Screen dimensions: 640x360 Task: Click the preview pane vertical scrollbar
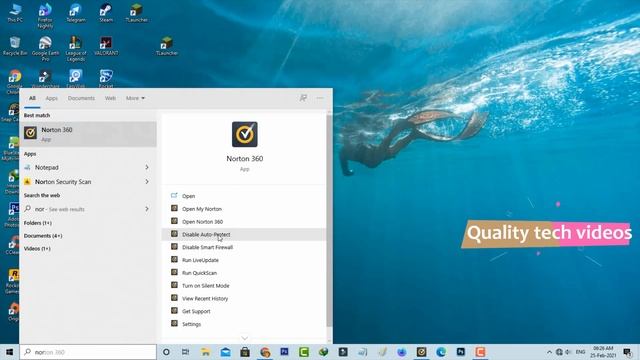coord(329,220)
